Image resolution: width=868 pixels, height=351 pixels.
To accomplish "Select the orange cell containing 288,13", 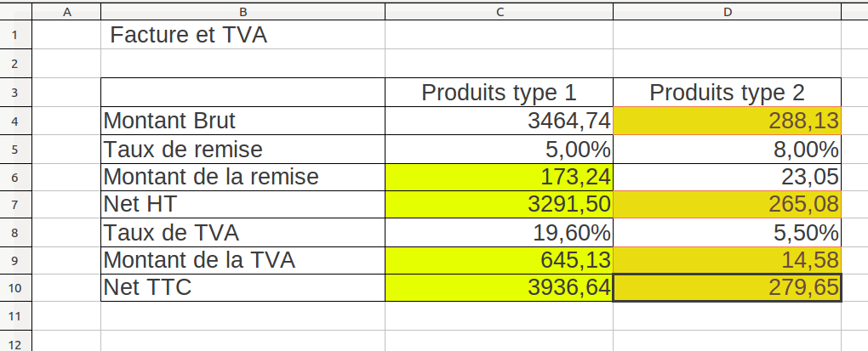I will [x=727, y=121].
